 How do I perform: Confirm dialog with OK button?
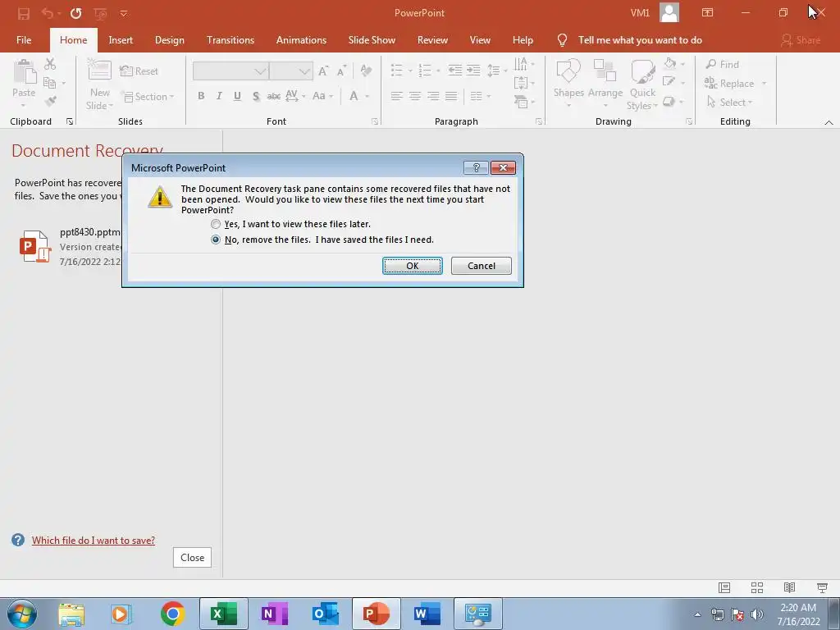click(412, 266)
